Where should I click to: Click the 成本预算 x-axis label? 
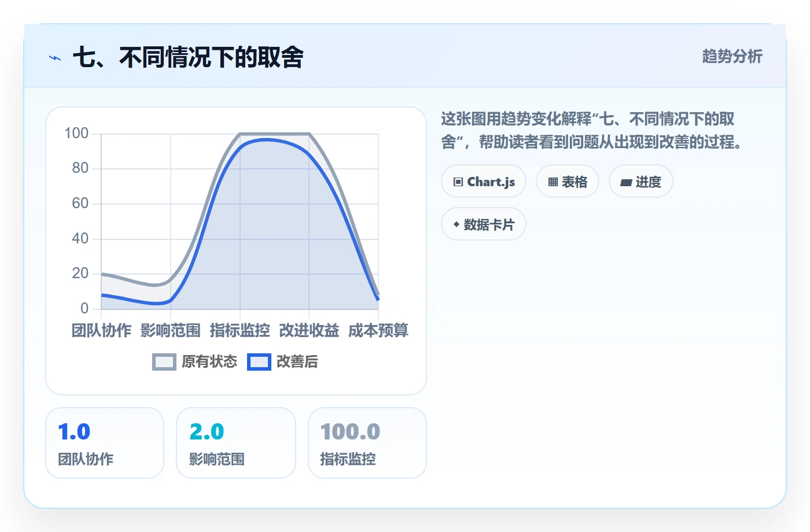pyautogui.click(x=378, y=331)
